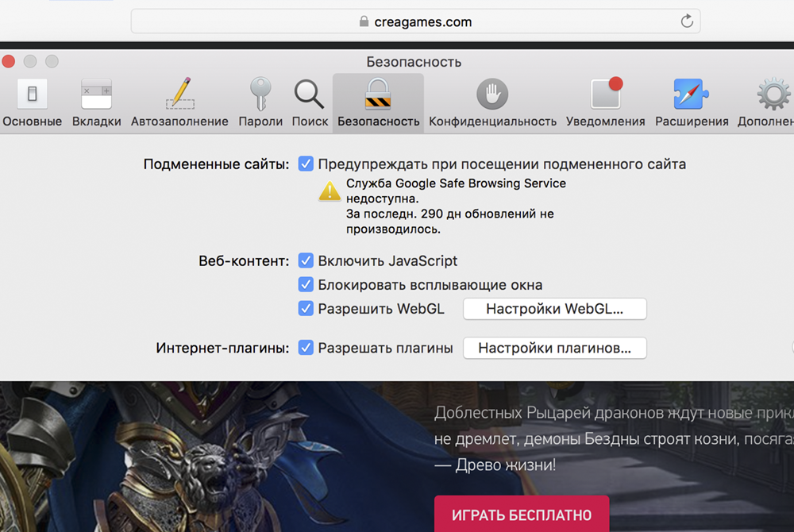Open the Дополнения gear icon pane
Viewport: 794px width, 532px height.
[x=772, y=94]
